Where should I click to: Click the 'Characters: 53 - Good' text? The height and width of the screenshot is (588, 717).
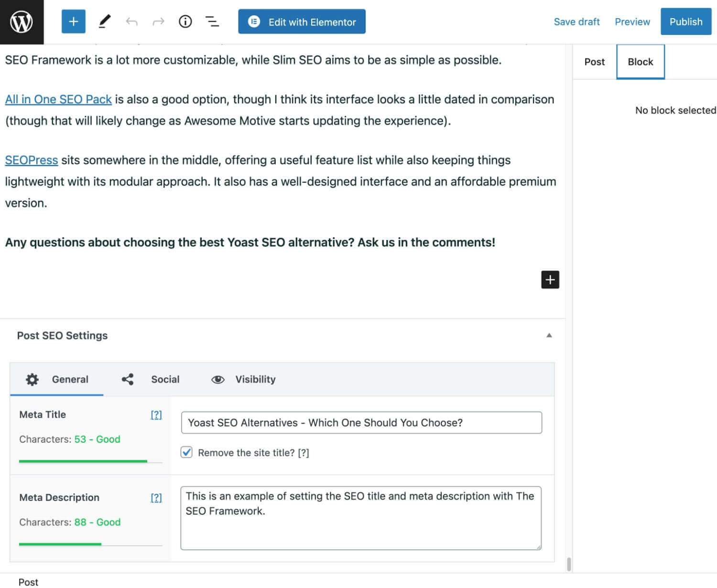[x=70, y=439]
